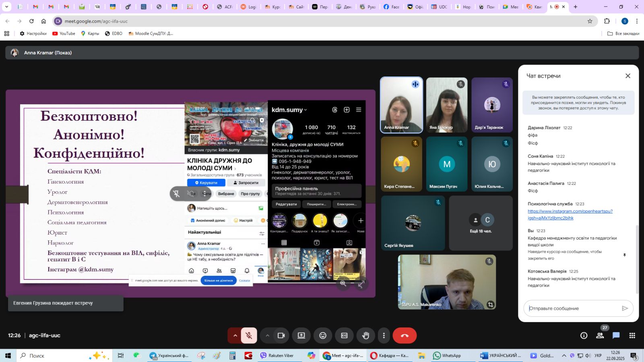Open the YouTube bookmark
The width and height of the screenshot is (644, 362).
pyautogui.click(x=64, y=33)
